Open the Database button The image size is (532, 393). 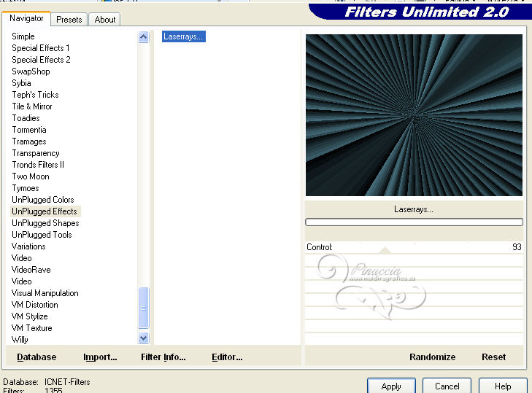pos(36,357)
